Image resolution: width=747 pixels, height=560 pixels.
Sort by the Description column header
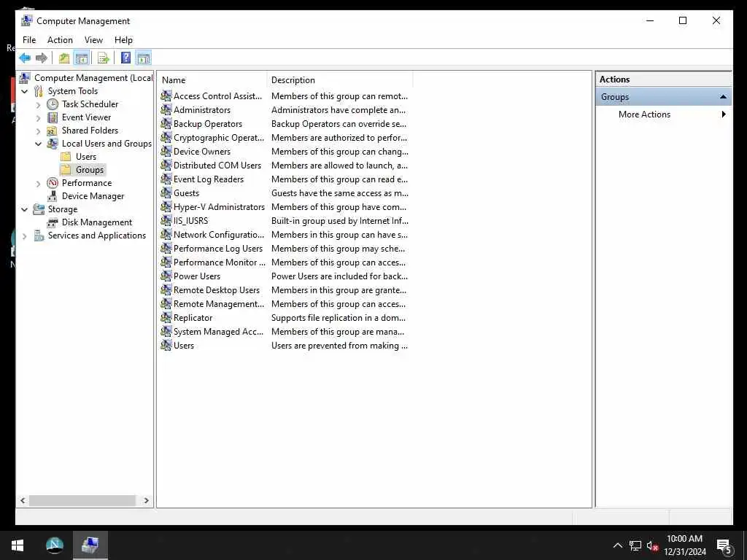340,80
